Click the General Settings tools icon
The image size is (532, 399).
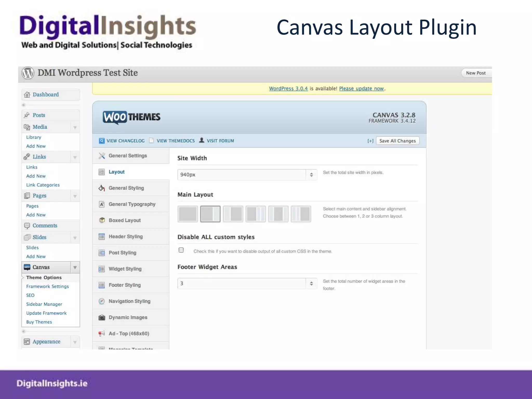point(102,156)
